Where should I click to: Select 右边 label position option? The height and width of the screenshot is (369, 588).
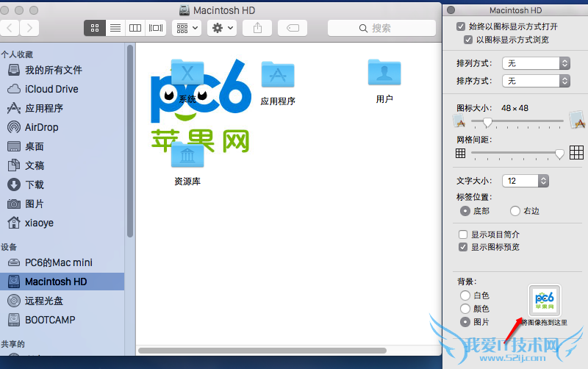tap(515, 211)
